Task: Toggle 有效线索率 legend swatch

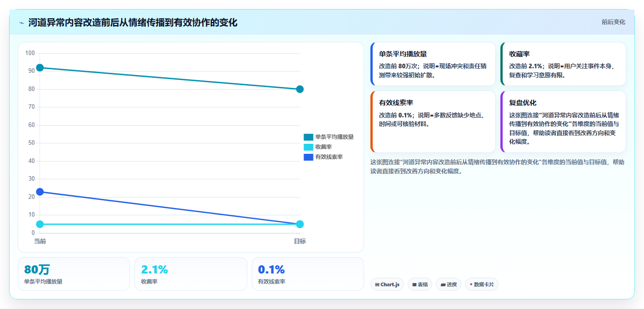Action: pos(308,157)
